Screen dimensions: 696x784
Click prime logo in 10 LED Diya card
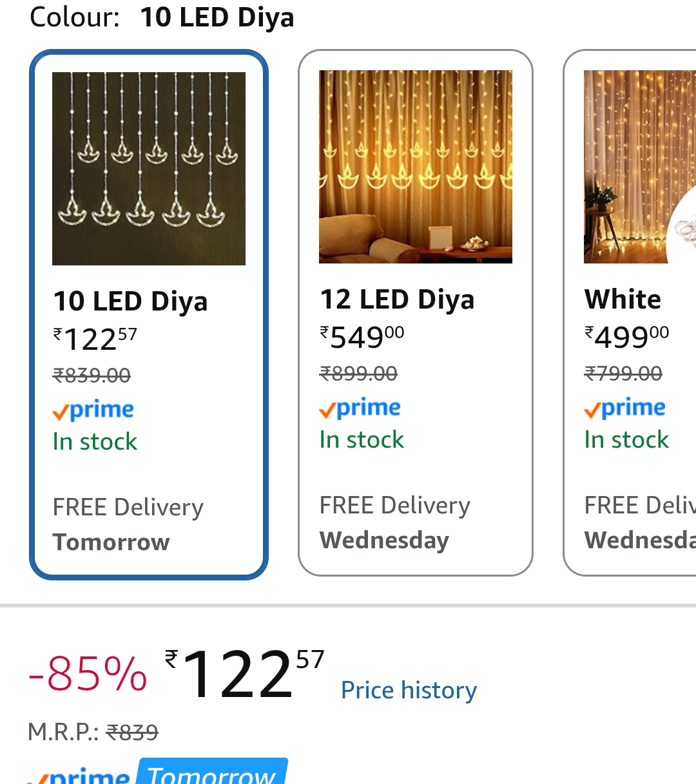(93, 410)
